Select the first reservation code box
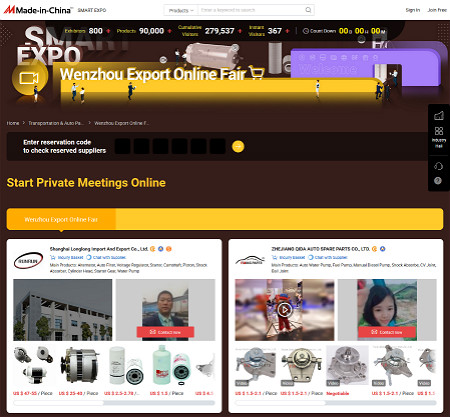The height and width of the screenshot is (417, 450). coord(122,146)
